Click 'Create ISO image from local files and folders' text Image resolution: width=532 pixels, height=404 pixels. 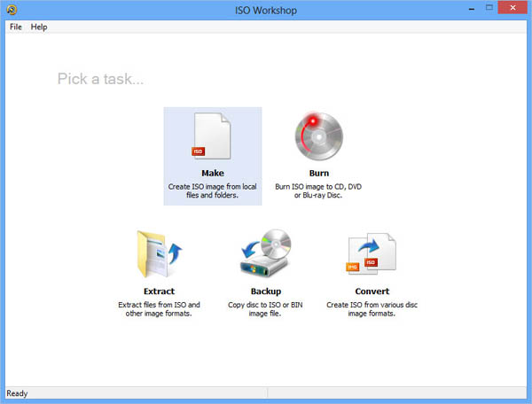coord(213,190)
